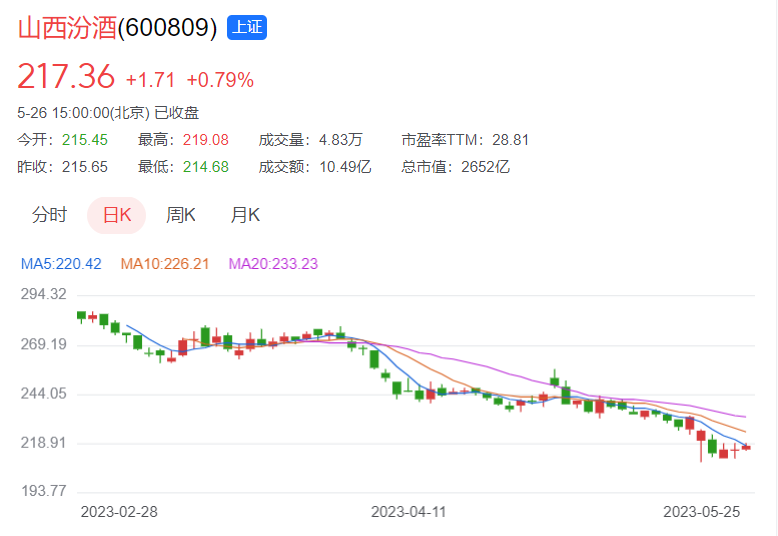
Task: Click the first candlestick near 2023-02-28
Action: coord(81,317)
